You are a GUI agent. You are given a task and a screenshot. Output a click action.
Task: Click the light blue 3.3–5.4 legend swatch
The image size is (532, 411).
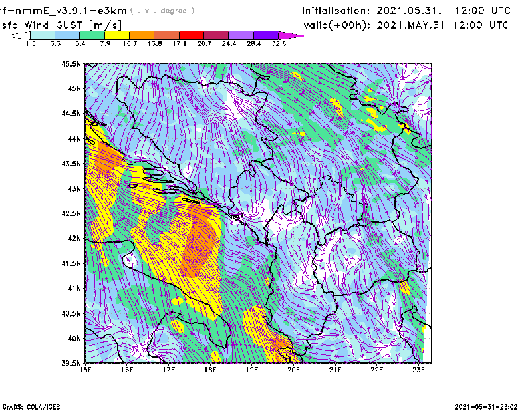coord(67,35)
